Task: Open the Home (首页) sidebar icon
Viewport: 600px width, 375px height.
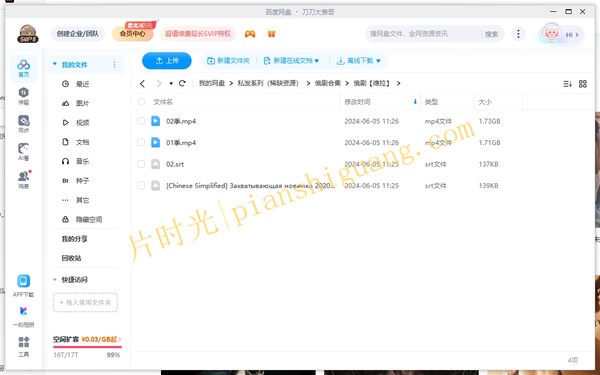Action: [x=24, y=68]
